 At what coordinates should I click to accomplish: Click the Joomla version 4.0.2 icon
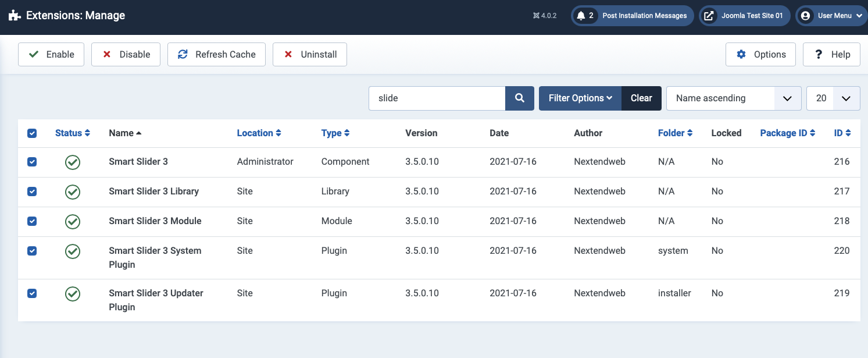point(536,16)
